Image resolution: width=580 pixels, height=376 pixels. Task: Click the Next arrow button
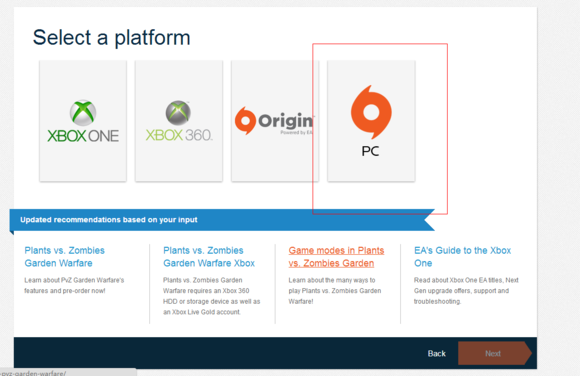click(x=495, y=353)
